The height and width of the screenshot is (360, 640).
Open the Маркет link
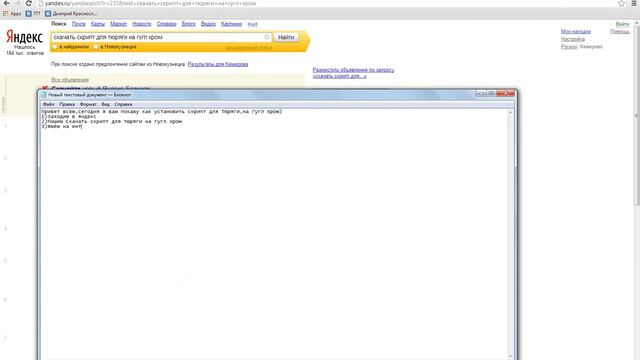pos(118,24)
